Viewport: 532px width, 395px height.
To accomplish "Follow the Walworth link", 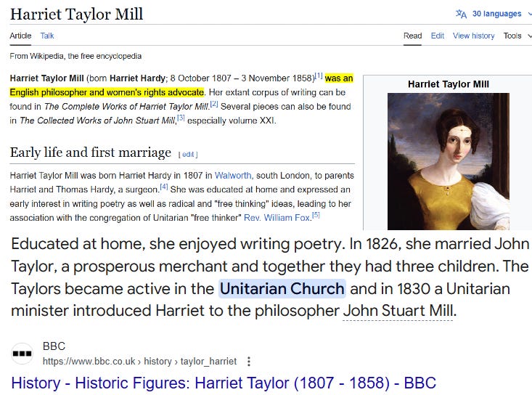I will click(x=233, y=176).
